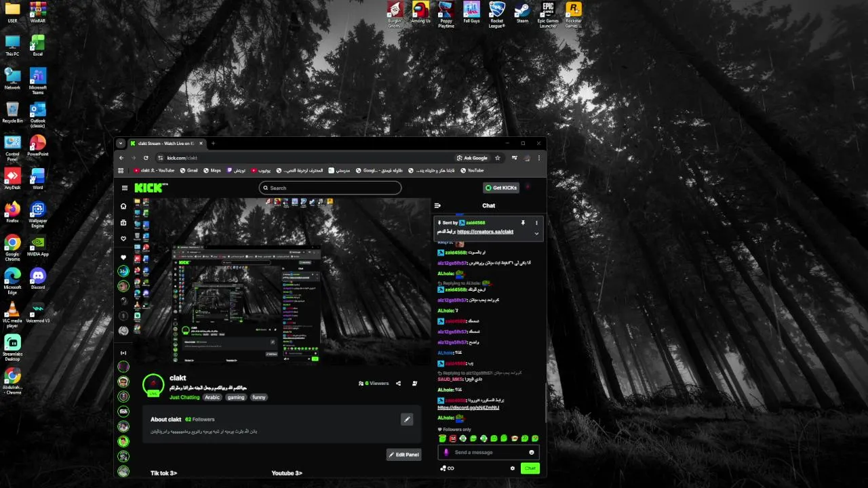Screen dimensions: 868x488
Task: Open Streamlabs Desktop shortcut
Action: pos(12,347)
